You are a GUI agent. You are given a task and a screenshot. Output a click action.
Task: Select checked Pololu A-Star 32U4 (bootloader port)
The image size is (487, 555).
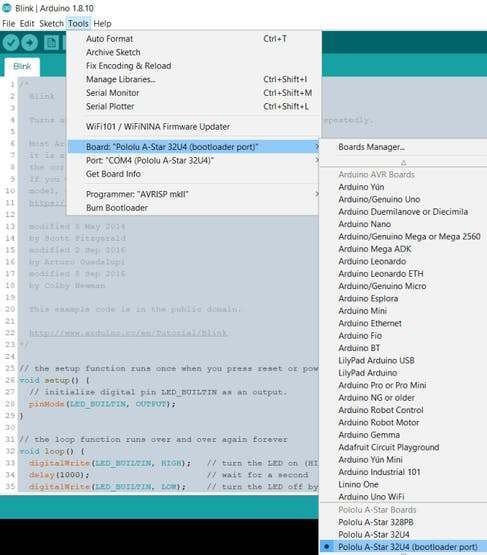403,547
